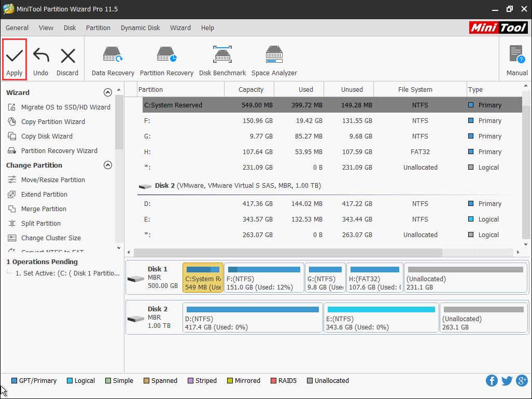The width and height of the screenshot is (532, 399).
Task: Click the partition list scroll right arrow
Action: 518,252
